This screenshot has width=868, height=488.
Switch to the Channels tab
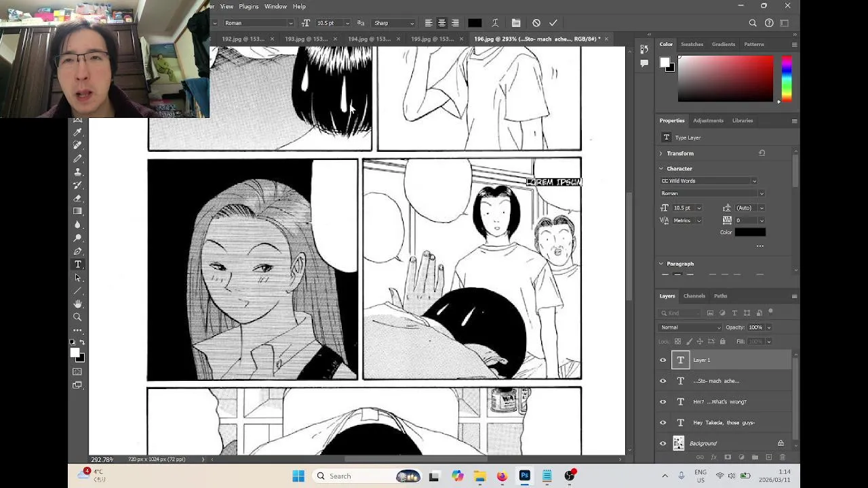tap(694, 296)
